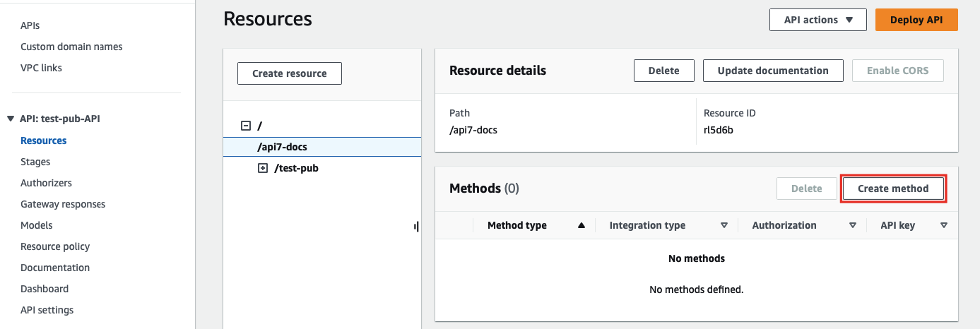Sort by API key column arrow

pyautogui.click(x=944, y=225)
